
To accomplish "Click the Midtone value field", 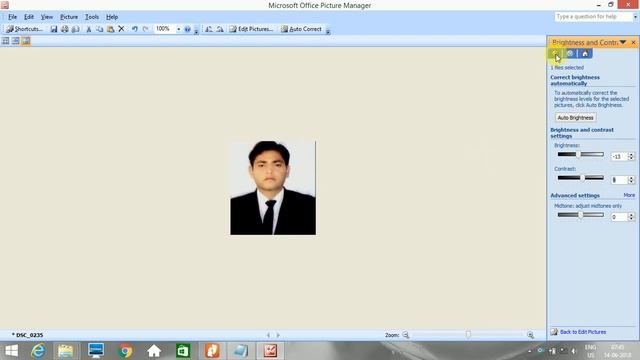I will pyautogui.click(x=619, y=217).
